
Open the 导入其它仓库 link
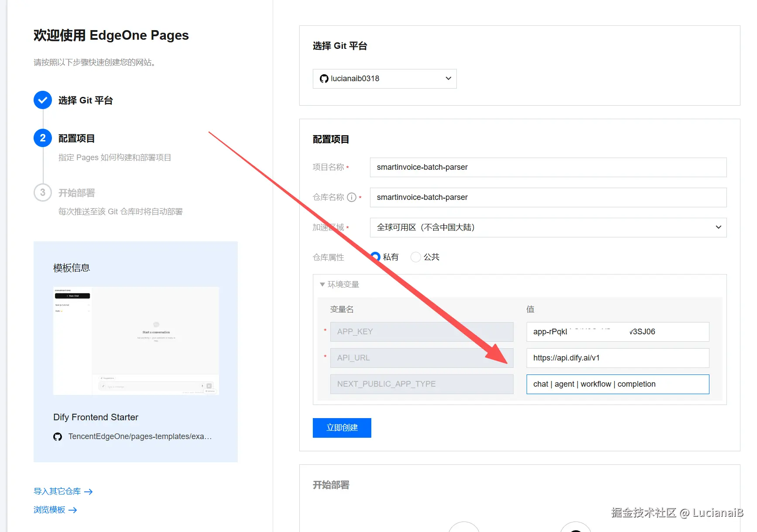click(57, 491)
